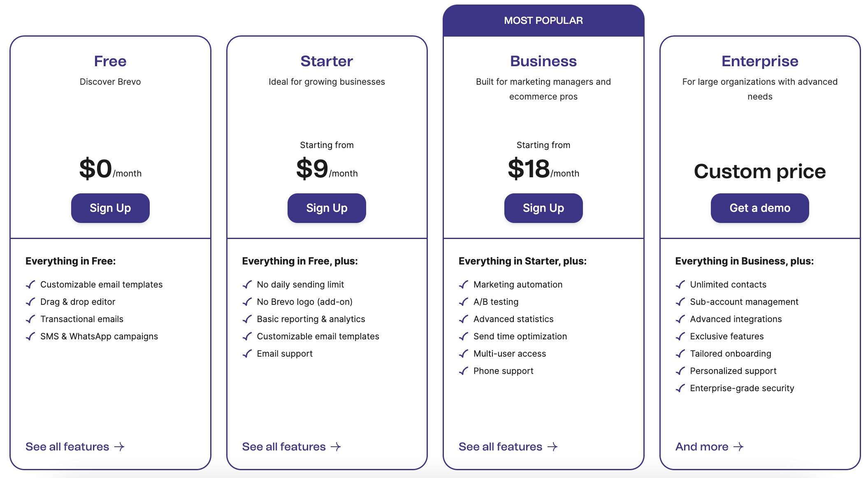The height and width of the screenshot is (478, 868).
Task: Click checkmark icon beside Marketing automation
Action: tap(464, 285)
